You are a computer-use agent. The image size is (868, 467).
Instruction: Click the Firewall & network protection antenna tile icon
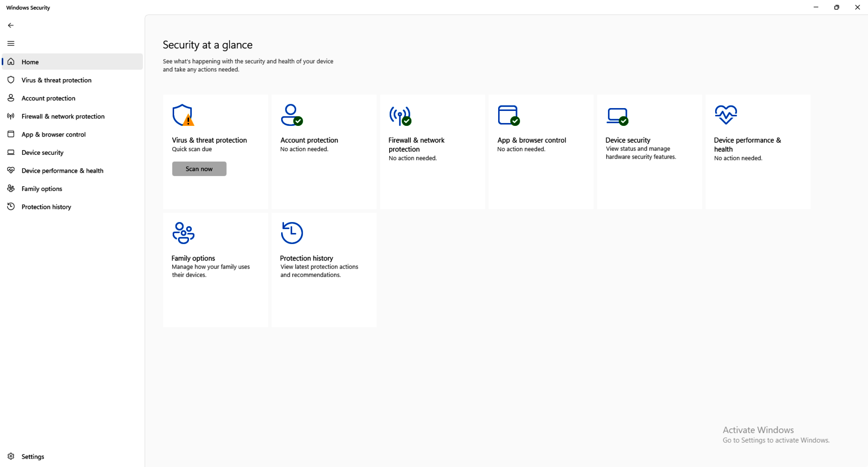(400, 115)
